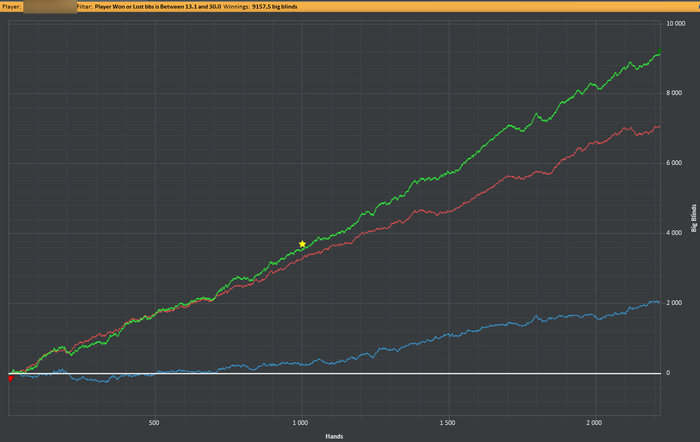The height and width of the screenshot is (442, 700).
Task: Click the '4 000' y-axis label
Action: coord(674,233)
